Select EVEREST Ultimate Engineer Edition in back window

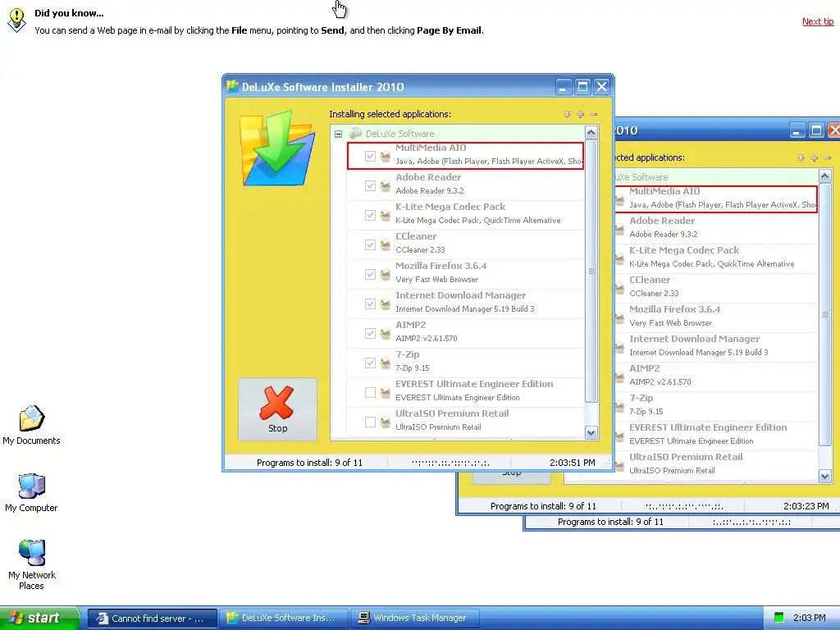click(x=715, y=434)
